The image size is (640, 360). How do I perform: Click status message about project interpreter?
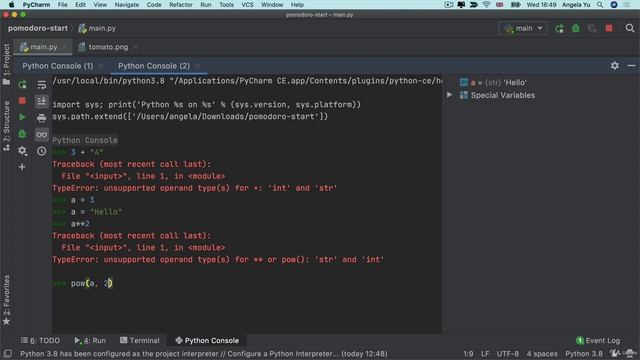203,353
